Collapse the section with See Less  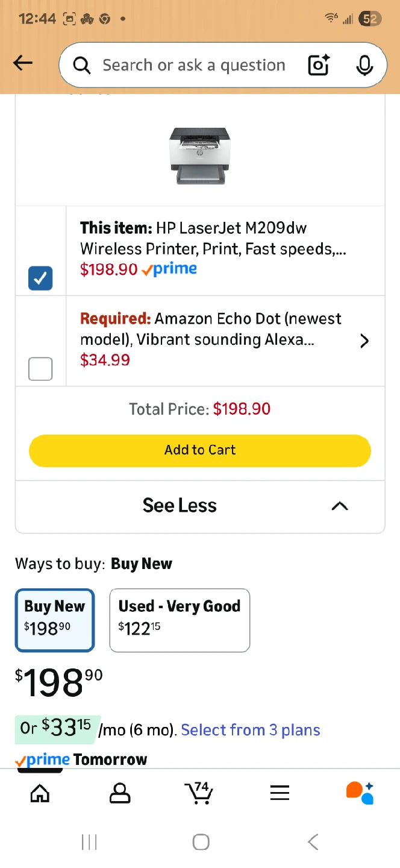point(199,506)
